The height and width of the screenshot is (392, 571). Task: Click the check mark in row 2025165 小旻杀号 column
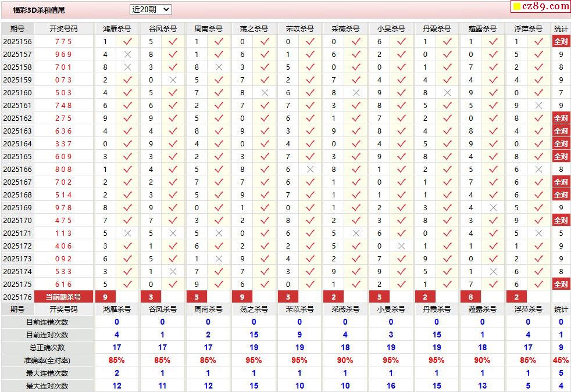pyautogui.click(x=401, y=157)
